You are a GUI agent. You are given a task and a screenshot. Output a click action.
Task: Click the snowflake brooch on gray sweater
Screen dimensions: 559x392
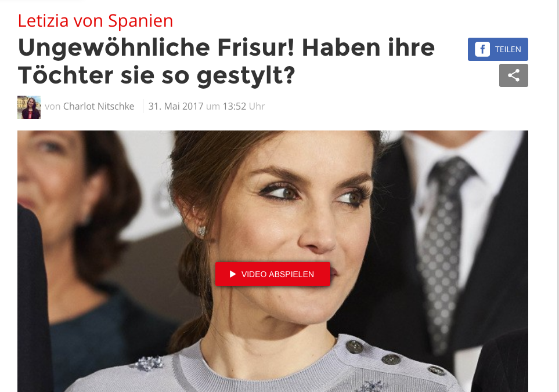pyautogui.click(x=149, y=363)
